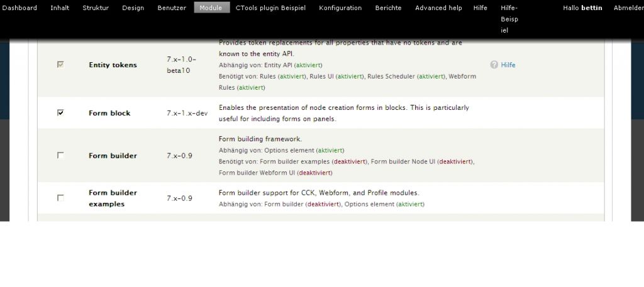Open CTools plugin Beispiel menu
This screenshot has width=644, height=287.
tap(270, 8)
